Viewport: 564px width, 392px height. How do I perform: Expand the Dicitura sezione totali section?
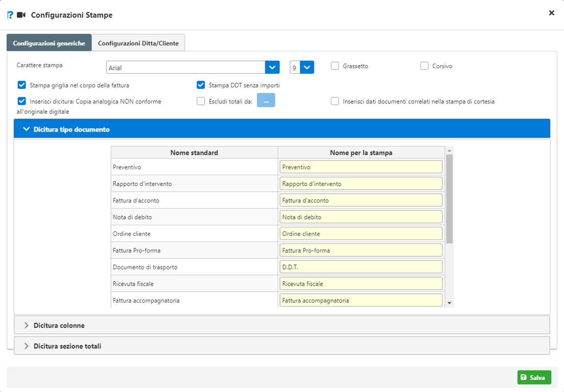tap(281, 346)
